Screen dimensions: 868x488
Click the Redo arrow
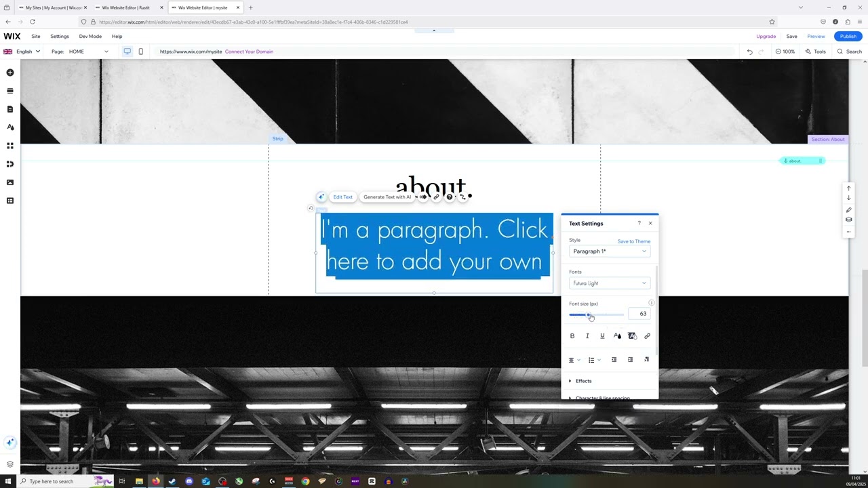[761, 52]
